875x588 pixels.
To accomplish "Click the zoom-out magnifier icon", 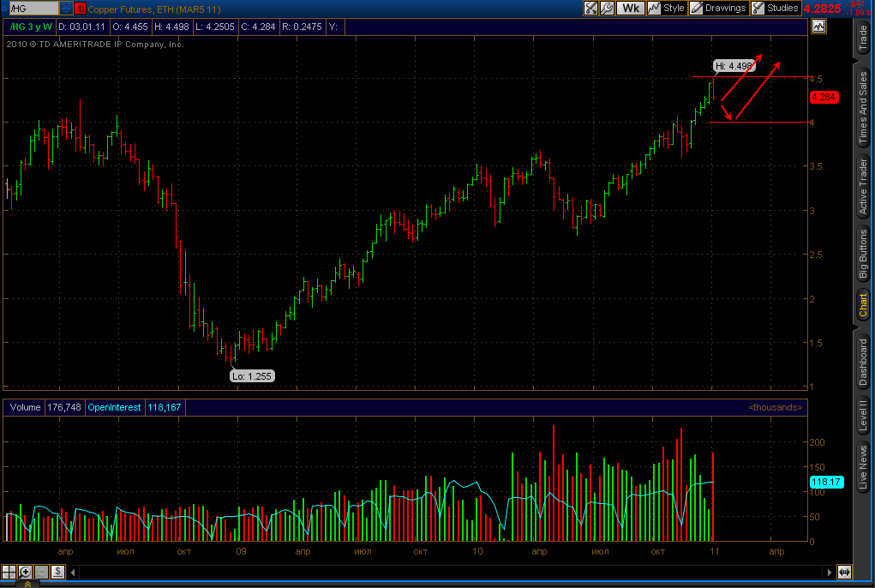I will (41, 572).
